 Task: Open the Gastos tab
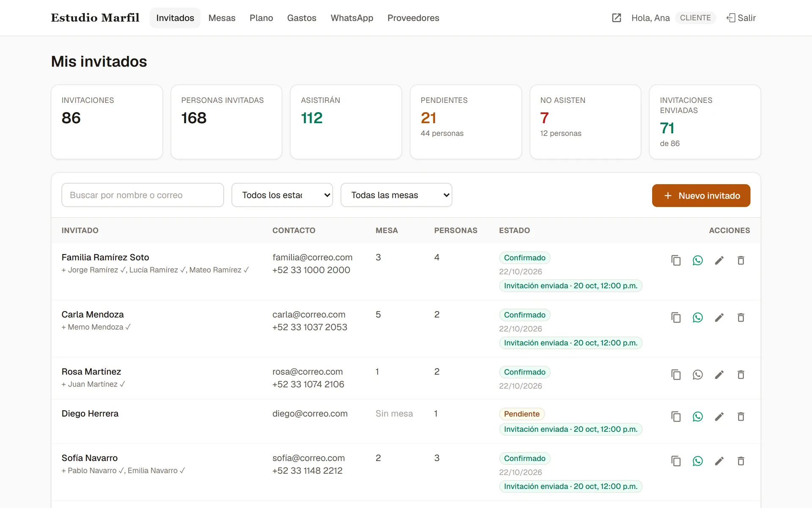pos(302,18)
